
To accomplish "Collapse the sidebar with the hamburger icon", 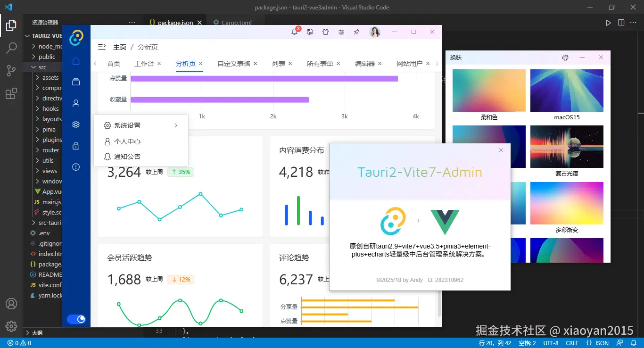I will [x=101, y=47].
